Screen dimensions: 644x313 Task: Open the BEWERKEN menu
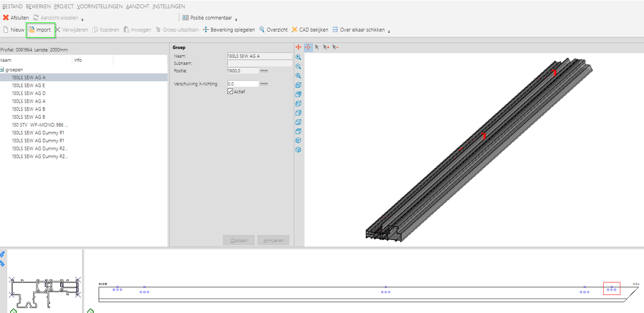click(38, 6)
